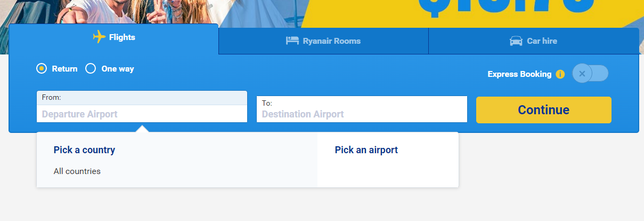
Task: Open the To destination airport field
Action: coord(361,114)
